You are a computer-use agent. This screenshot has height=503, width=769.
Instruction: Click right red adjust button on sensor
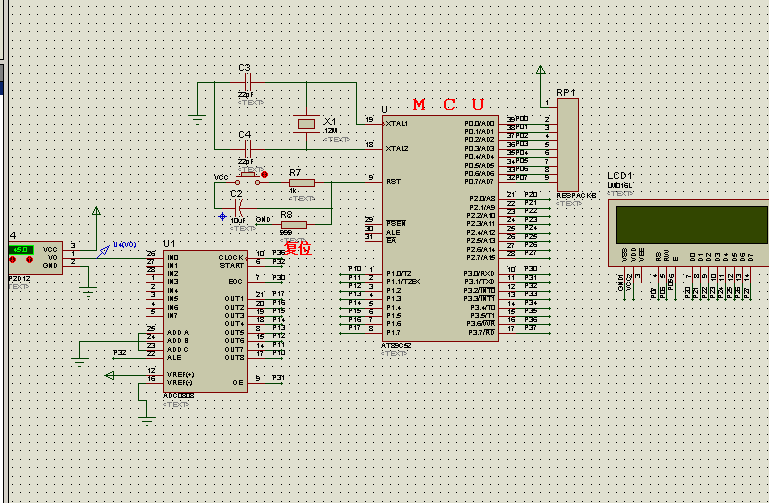[29, 259]
